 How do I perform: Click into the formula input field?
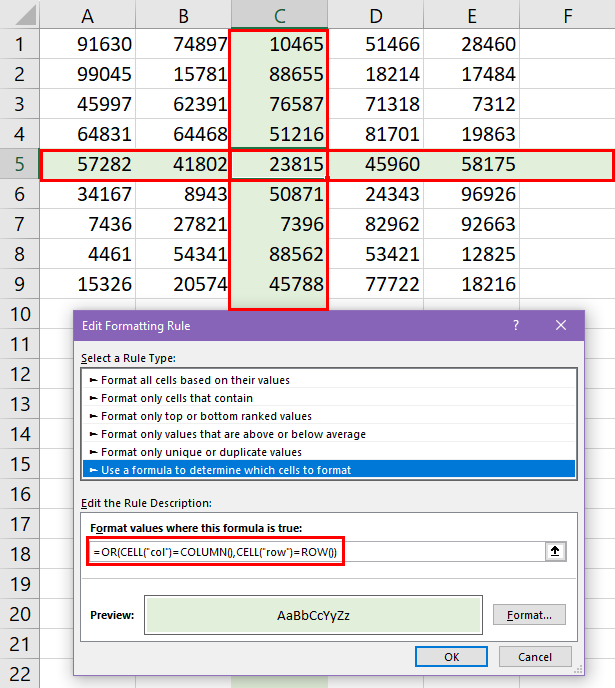tap(317, 552)
